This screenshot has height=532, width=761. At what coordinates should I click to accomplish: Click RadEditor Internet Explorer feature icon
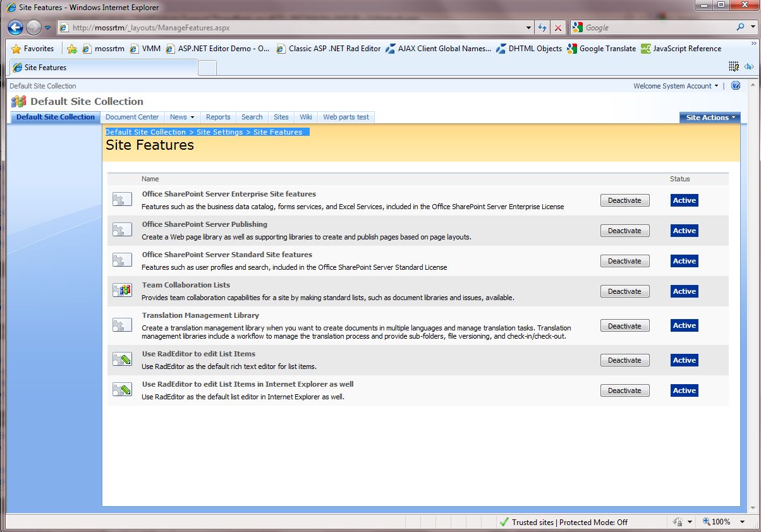[122, 390]
